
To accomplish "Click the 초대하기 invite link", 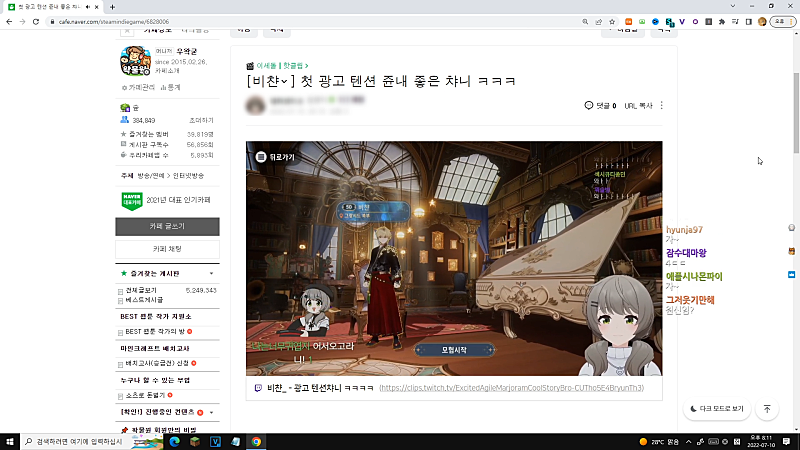I will point(202,120).
